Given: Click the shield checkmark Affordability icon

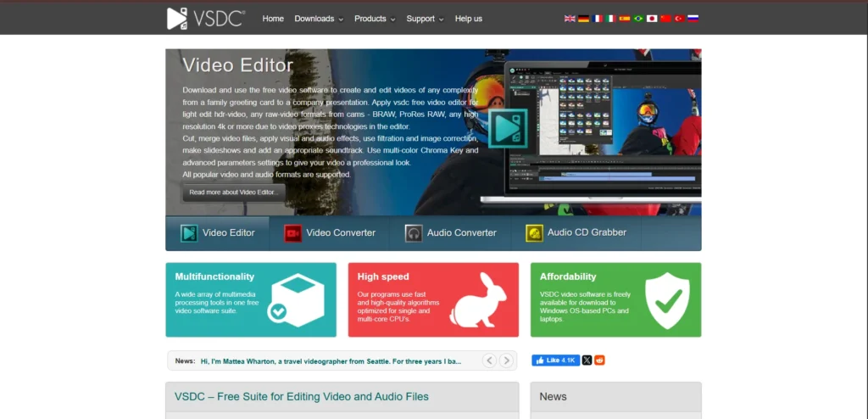Looking at the screenshot, I should pyautogui.click(x=667, y=299).
